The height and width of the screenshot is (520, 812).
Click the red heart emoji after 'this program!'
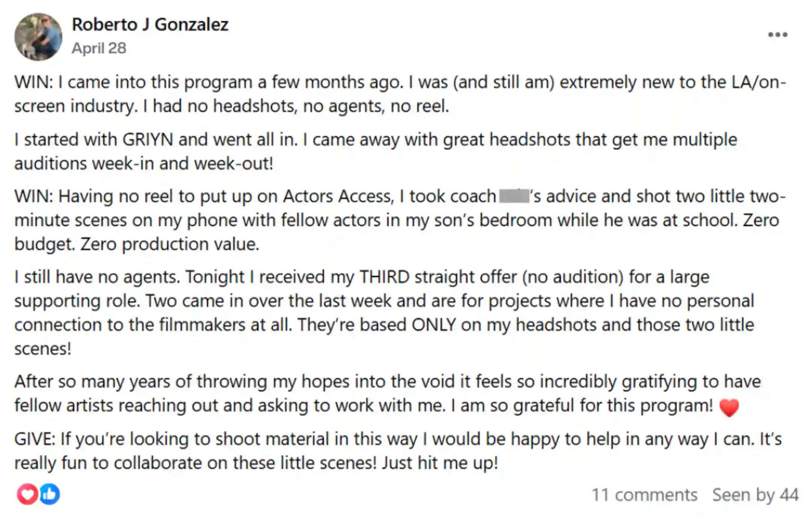coord(729,407)
